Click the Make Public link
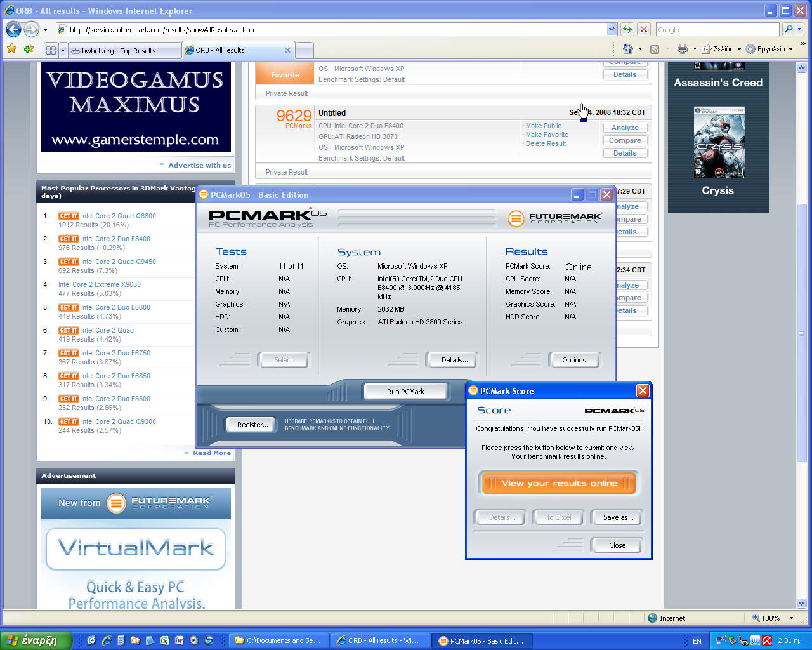This screenshot has height=650, width=812. click(x=543, y=126)
